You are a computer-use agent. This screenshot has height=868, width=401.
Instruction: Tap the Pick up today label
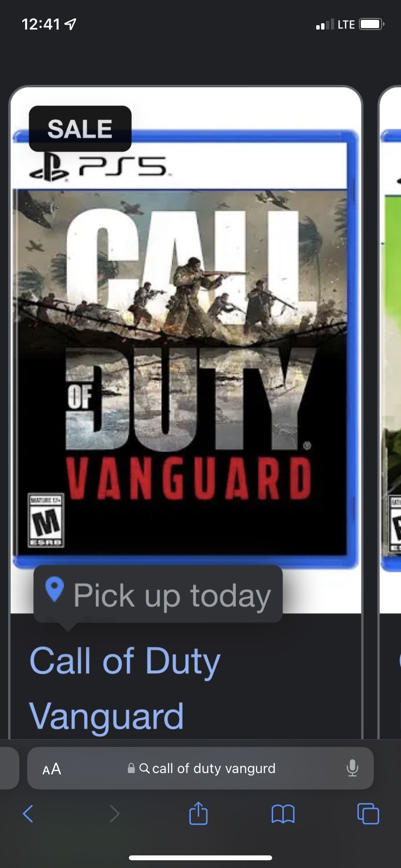pyautogui.click(x=172, y=595)
